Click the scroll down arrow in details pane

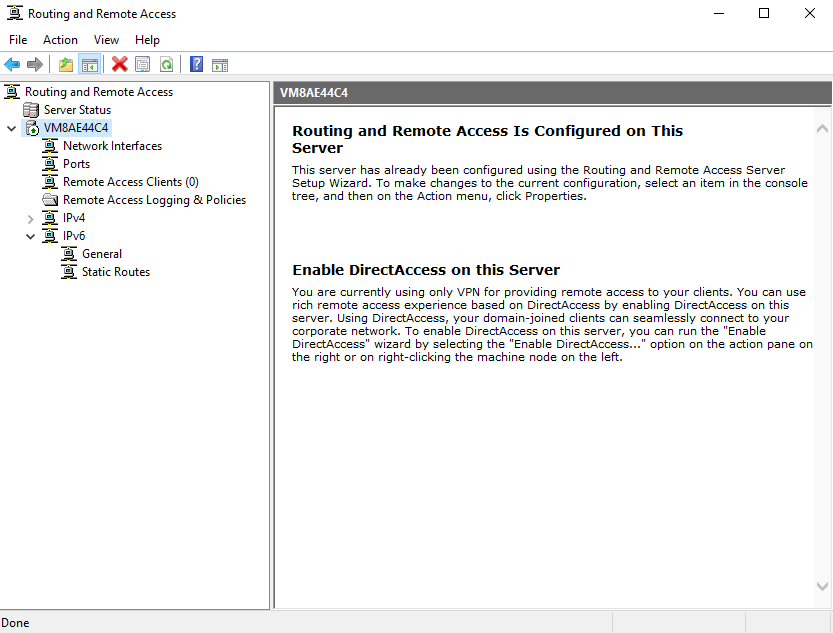point(822,586)
